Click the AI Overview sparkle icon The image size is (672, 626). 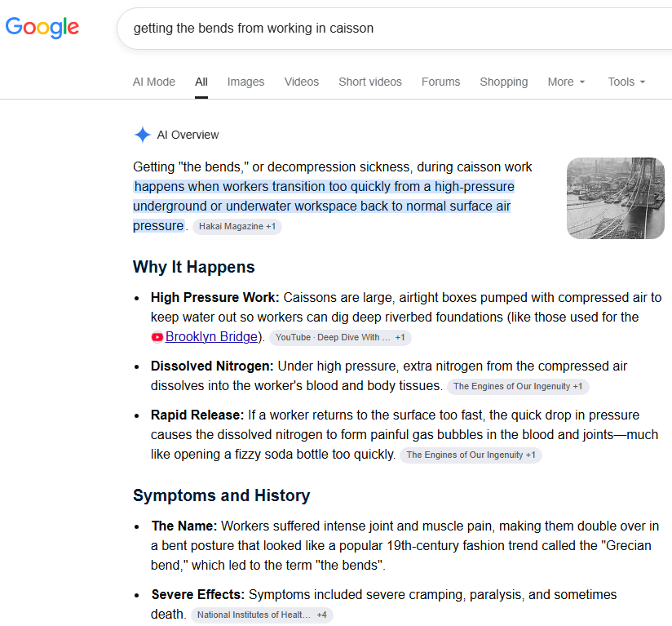[142, 135]
